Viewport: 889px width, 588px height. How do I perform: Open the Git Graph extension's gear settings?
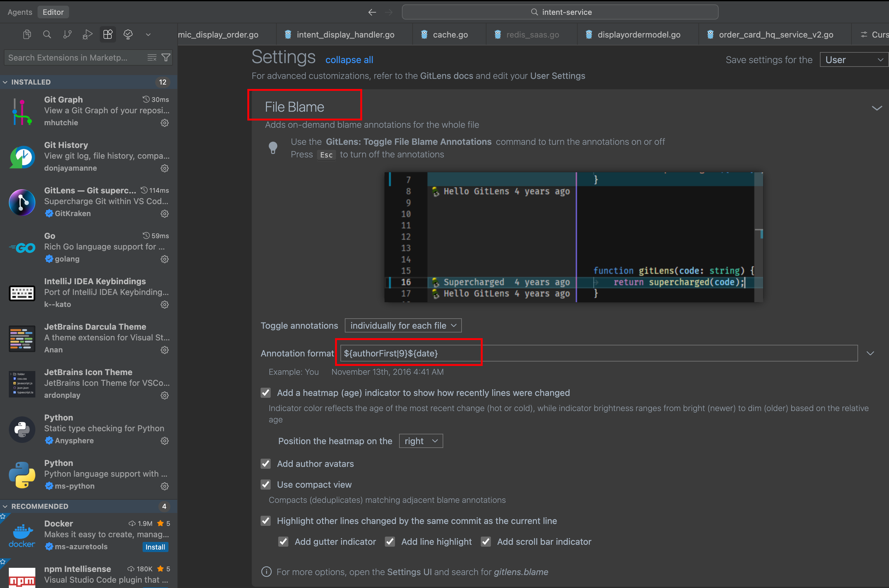tap(165, 123)
